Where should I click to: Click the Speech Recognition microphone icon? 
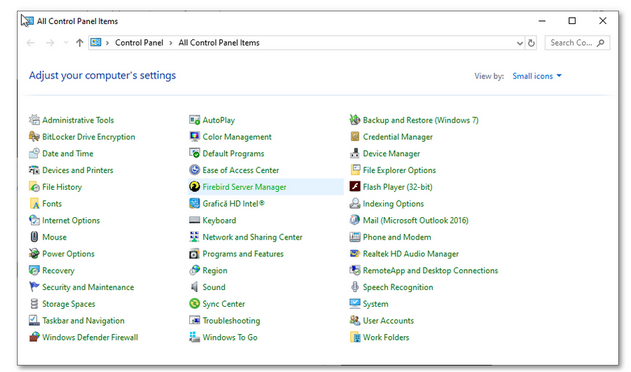355,287
